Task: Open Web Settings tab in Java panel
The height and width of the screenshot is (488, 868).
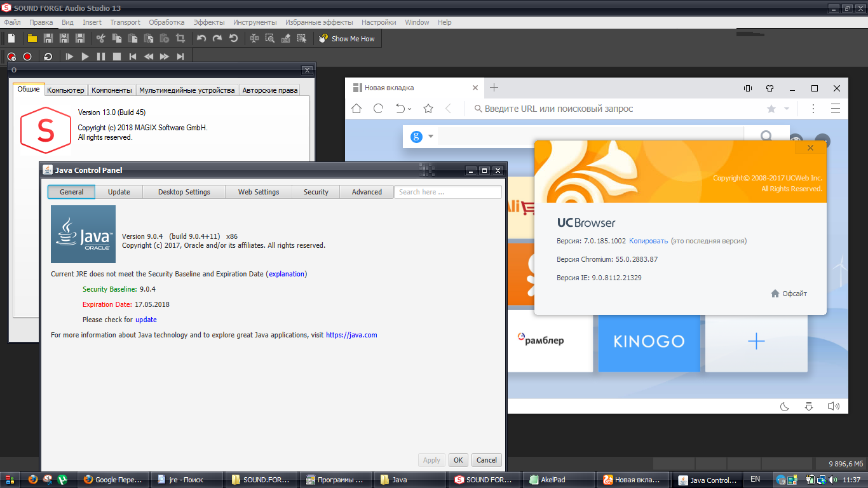Action: pyautogui.click(x=259, y=192)
